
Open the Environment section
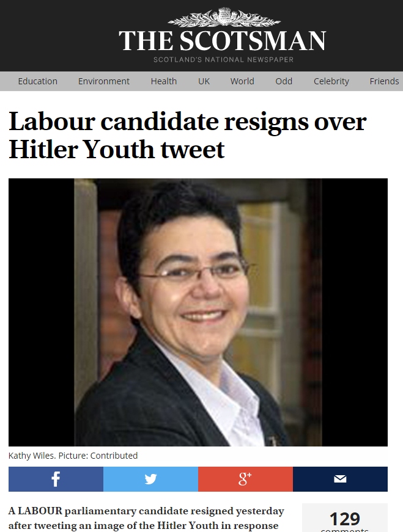pyautogui.click(x=103, y=81)
